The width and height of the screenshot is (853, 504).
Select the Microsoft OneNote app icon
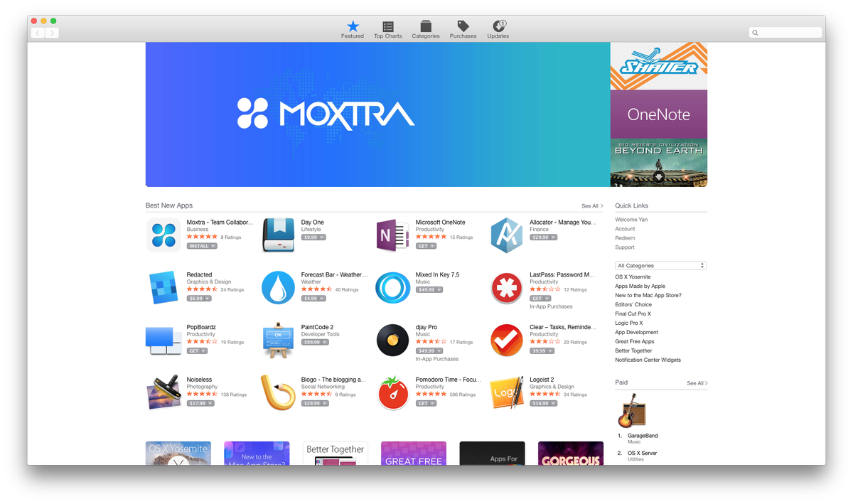[392, 235]
